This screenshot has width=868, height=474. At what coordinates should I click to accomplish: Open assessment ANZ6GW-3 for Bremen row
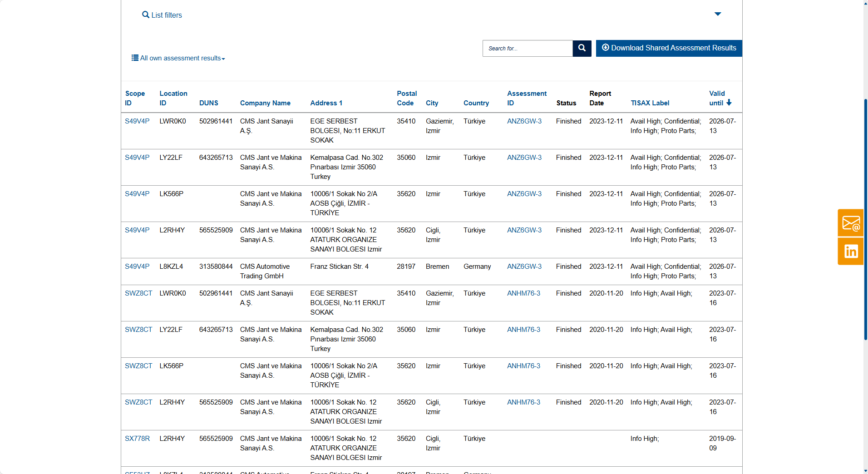[x=524, y=267]
